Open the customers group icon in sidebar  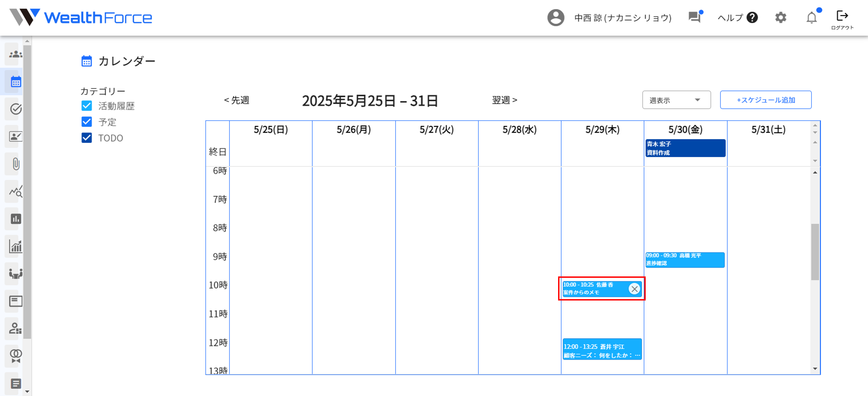pyautogui.click(x=15, y=54)
